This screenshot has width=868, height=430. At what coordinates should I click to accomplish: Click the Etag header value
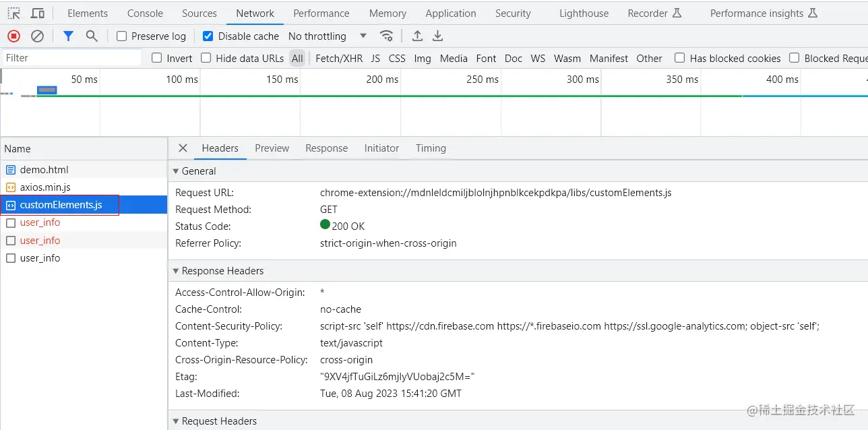click(398, 377)
